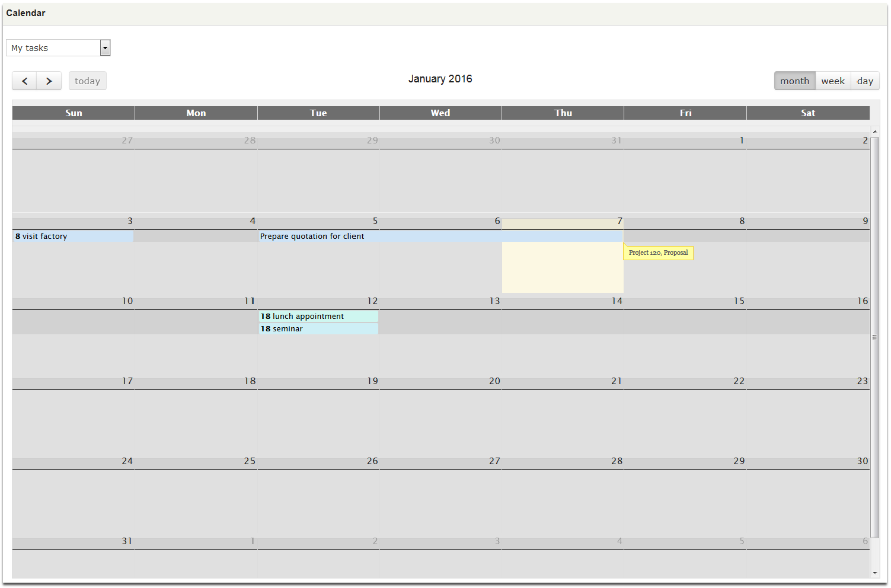891x588 pixels.
Task: Click the 'Project 120, Proposal' note
Action: (x=658, y=253)
